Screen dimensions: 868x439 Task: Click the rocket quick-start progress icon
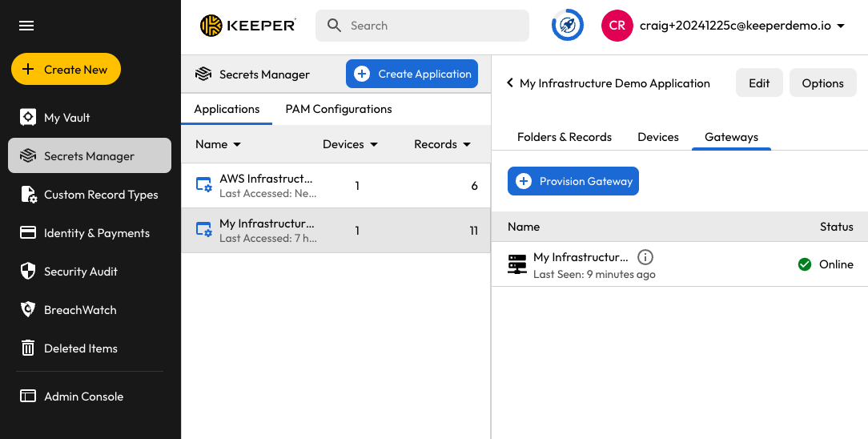tap(567, 26)
